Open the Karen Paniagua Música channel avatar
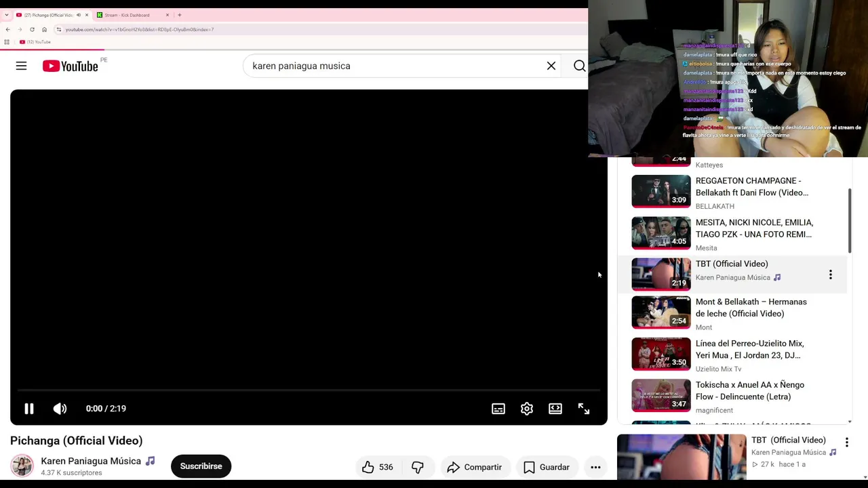 (x=22, y=466)
